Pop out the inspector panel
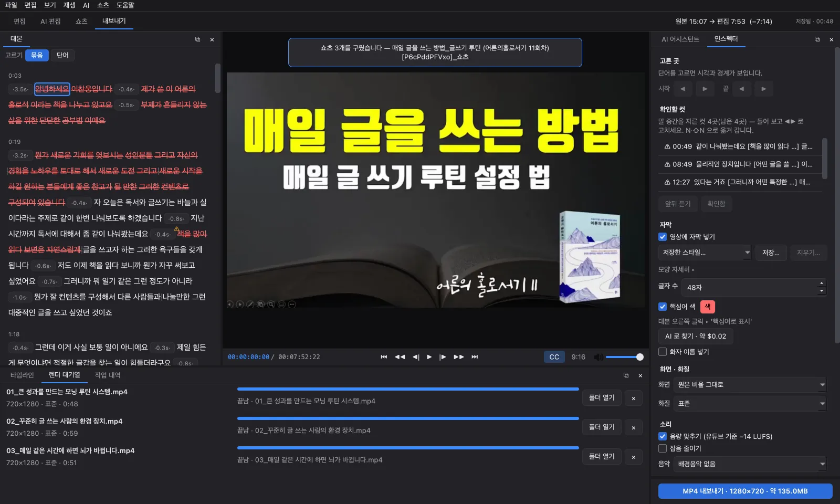The height and width of the screenshot is (504, 840). coord(817,39)
